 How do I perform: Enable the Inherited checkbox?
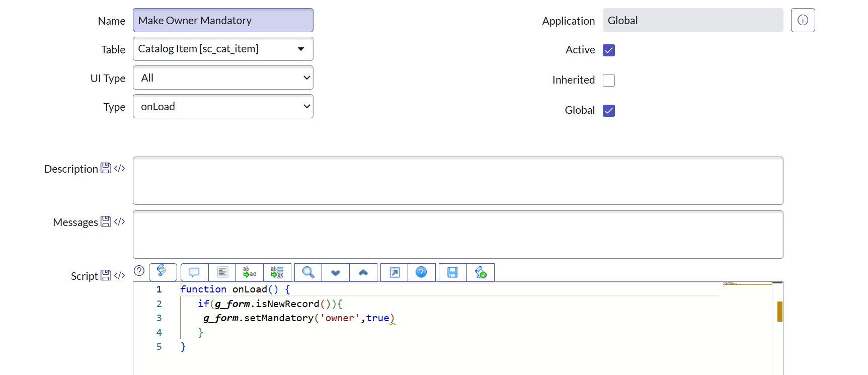(609, 81)
